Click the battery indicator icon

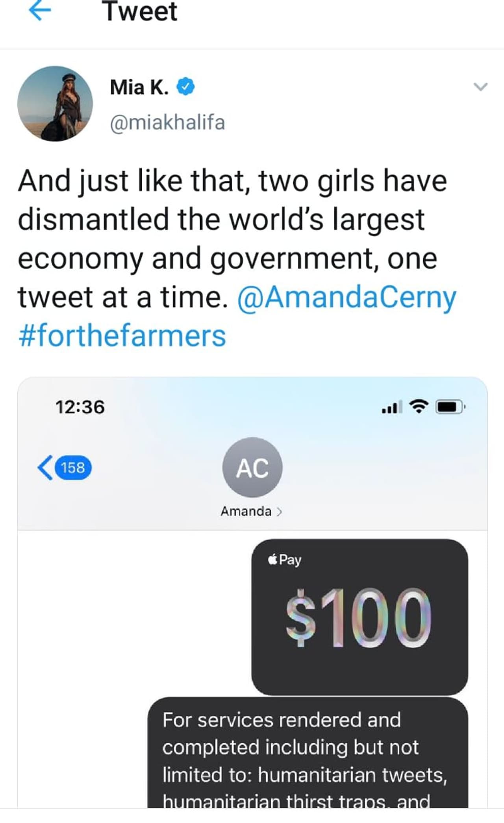click(450, 407)
